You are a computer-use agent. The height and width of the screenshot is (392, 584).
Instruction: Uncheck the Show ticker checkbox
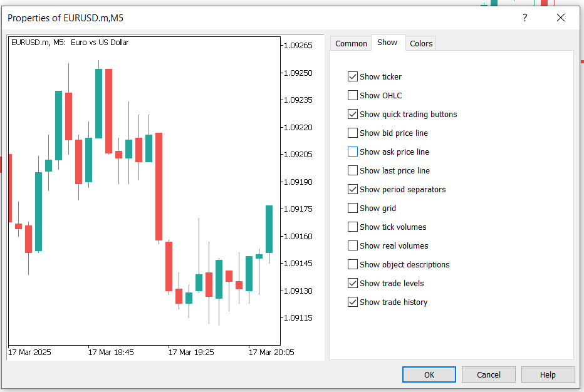[x=353, y=77]
